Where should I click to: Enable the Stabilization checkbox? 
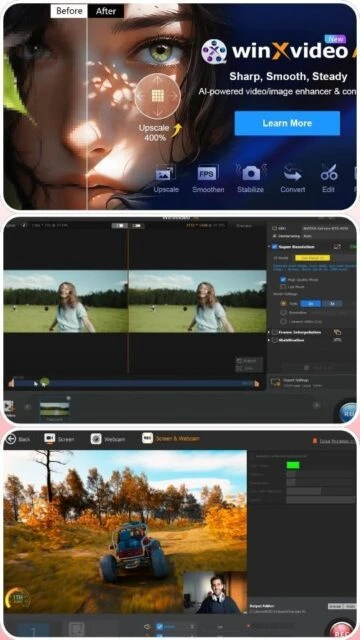[275, 340]
